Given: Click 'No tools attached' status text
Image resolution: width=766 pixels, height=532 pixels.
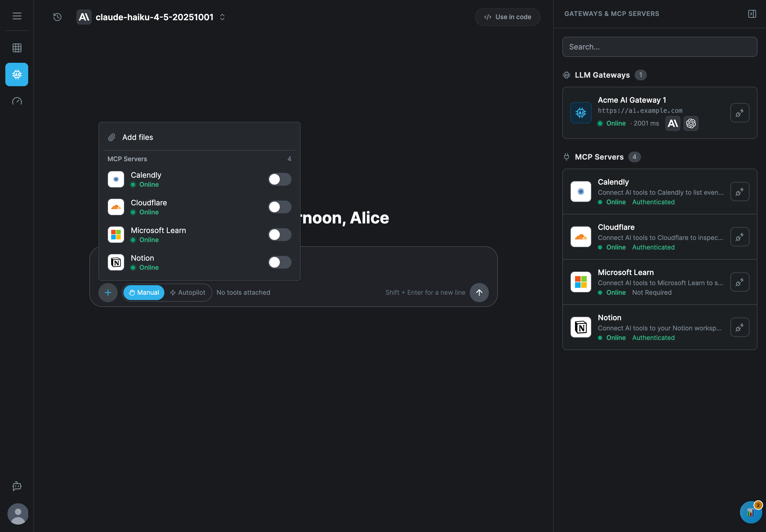Looking at the screenshot, I should tap(243, 293).
